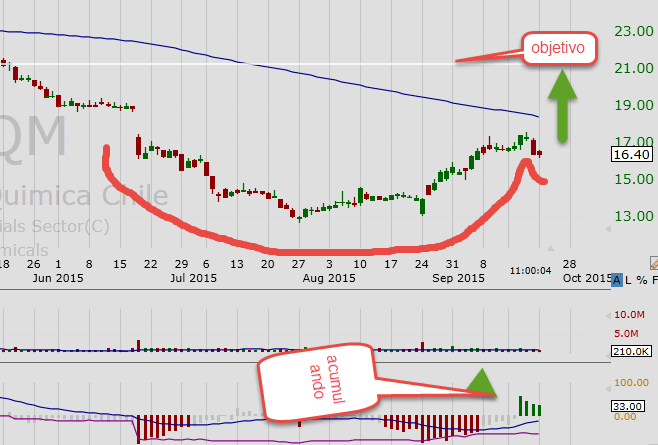Switch to the L scale mode

628,280
